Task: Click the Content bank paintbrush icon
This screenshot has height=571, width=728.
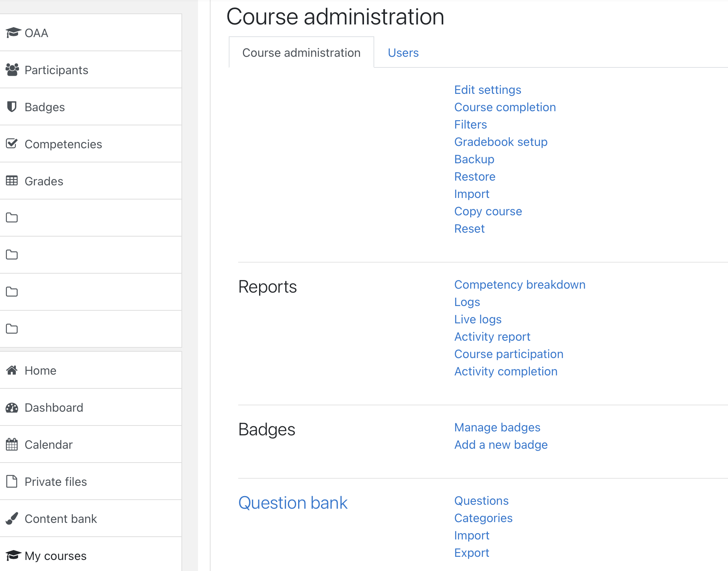Action: tap(12, 519)
